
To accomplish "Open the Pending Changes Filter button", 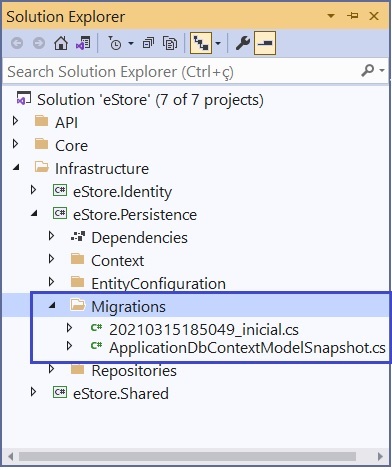I will 115,43.
